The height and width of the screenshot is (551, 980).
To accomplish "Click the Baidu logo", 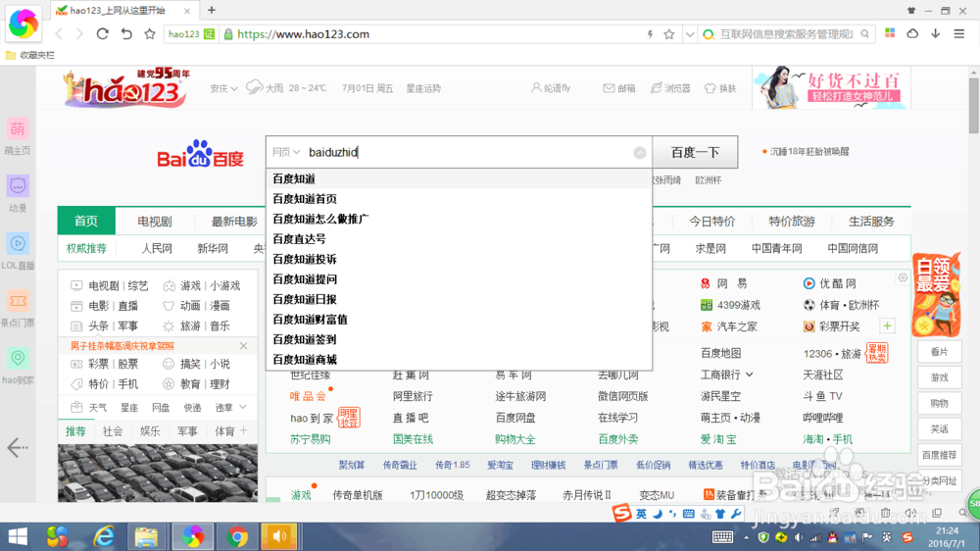I will (x=200, y=154).
